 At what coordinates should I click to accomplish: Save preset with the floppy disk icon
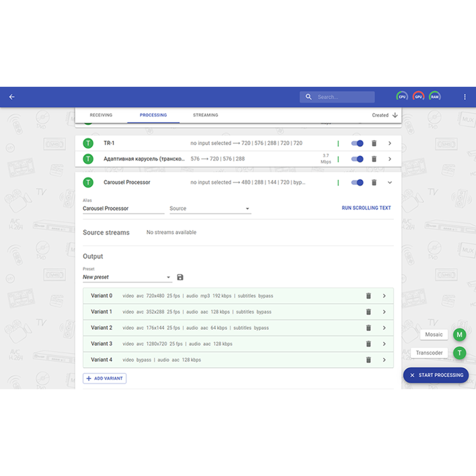(180, 277)
